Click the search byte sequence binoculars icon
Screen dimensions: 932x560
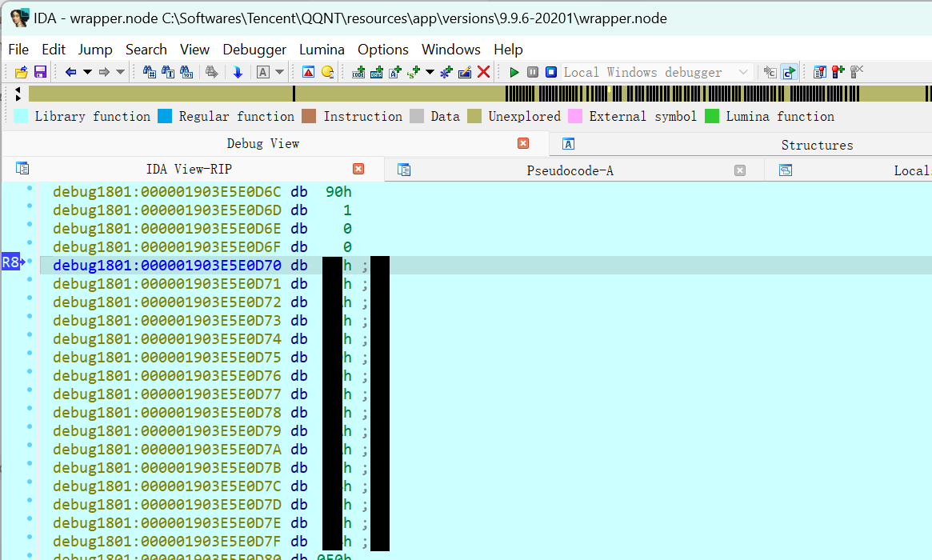(x=186, y=73)
